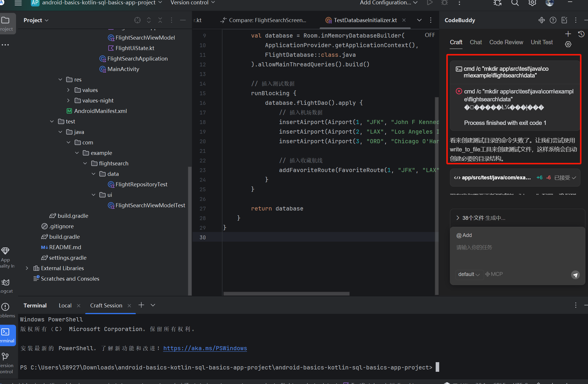
Task: Click the Search Everywhere magnifier icon
Action: (515, 3)
